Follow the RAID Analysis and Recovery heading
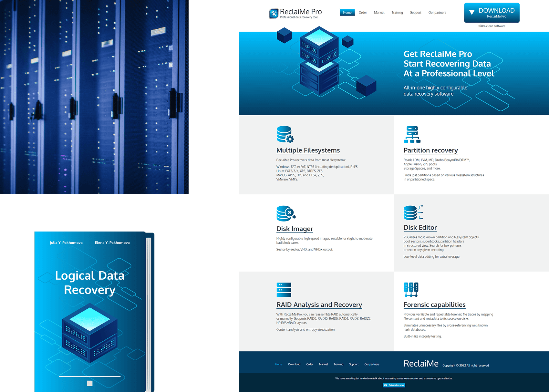The height and width of the screenshot is (392, 549). (x=319, y=305)
